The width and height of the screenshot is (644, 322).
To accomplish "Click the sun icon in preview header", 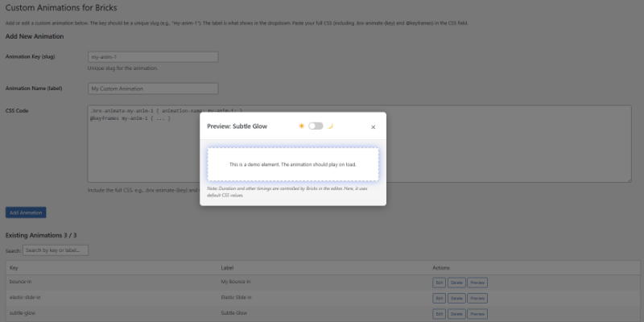I will [301, 126].
